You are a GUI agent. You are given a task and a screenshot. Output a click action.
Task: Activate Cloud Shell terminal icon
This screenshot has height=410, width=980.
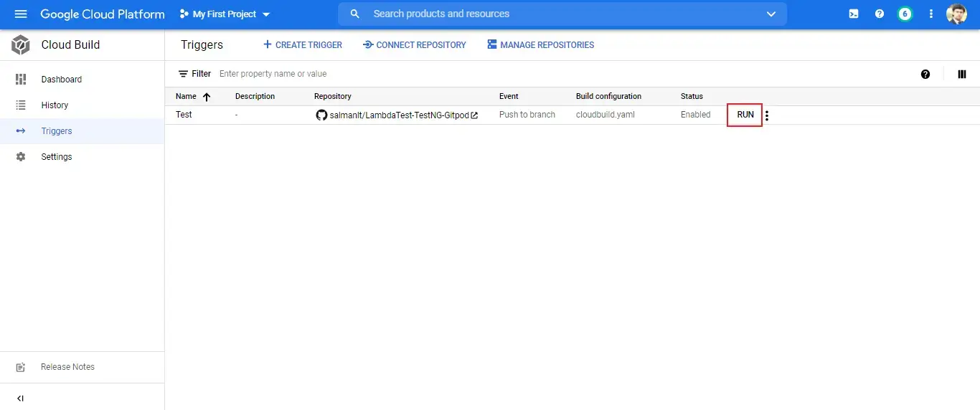pyautogui.click(x=854, y=14)
